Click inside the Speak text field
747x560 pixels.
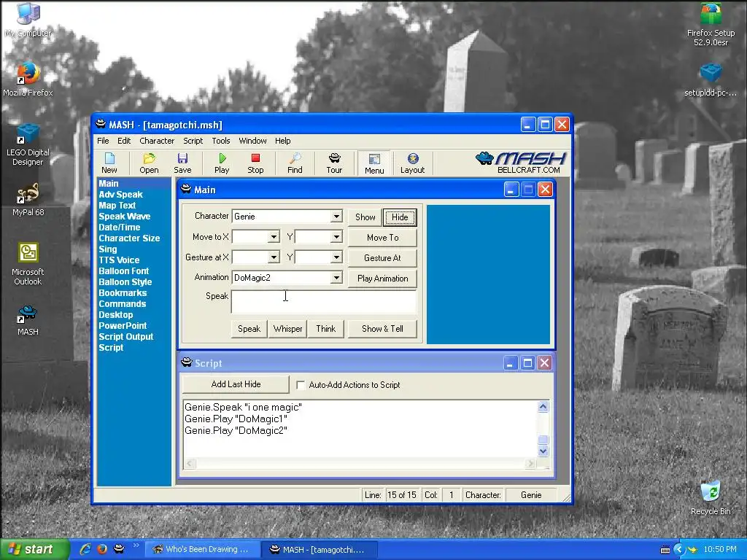pos(323,302)
